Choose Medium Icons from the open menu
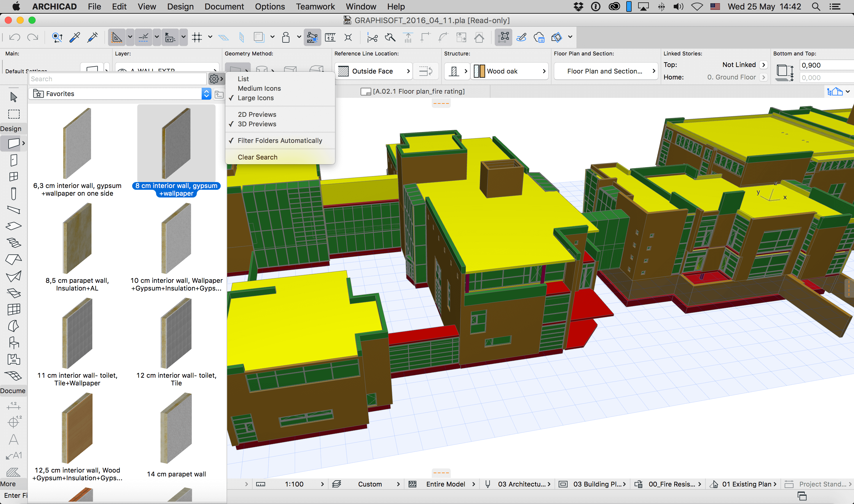 click(x=259, y=88)
